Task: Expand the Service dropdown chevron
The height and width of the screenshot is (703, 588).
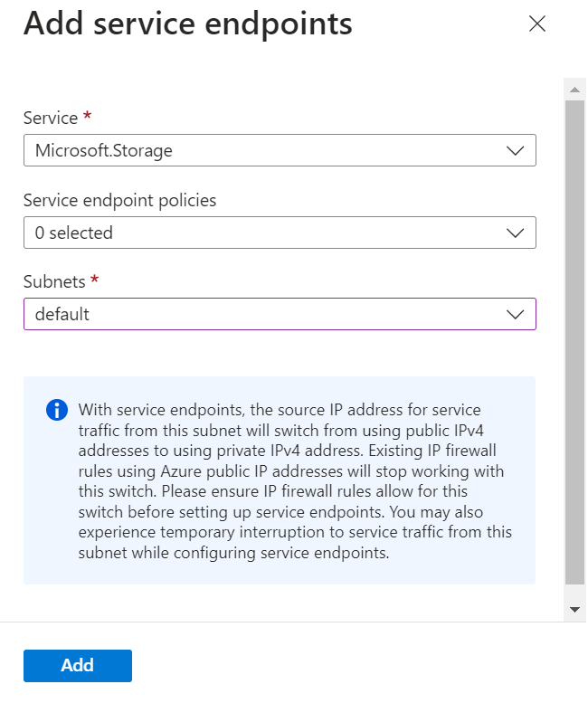Action: tap(516, 151)
